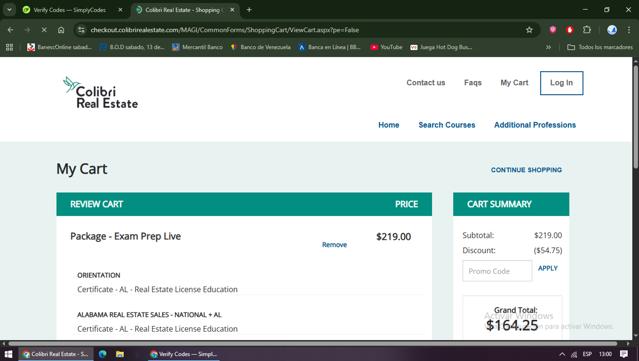The width and height of the screenshot is (639, 361).
Task: Click the browser back arrow
Action: coord(11,30)
